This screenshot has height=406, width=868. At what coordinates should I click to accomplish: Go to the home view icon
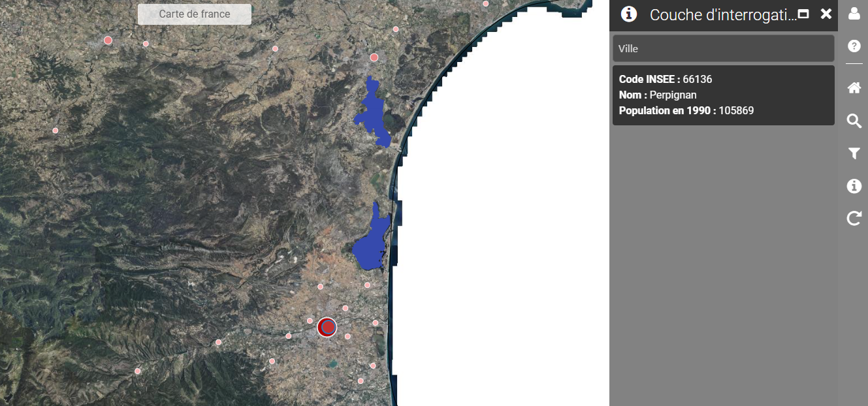(x=854, y=88)
